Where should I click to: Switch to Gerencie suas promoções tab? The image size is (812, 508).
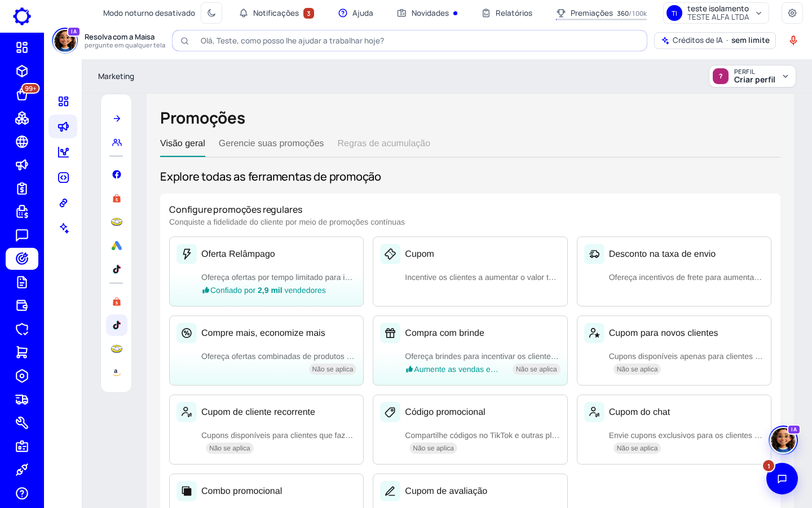click(271, 143)
